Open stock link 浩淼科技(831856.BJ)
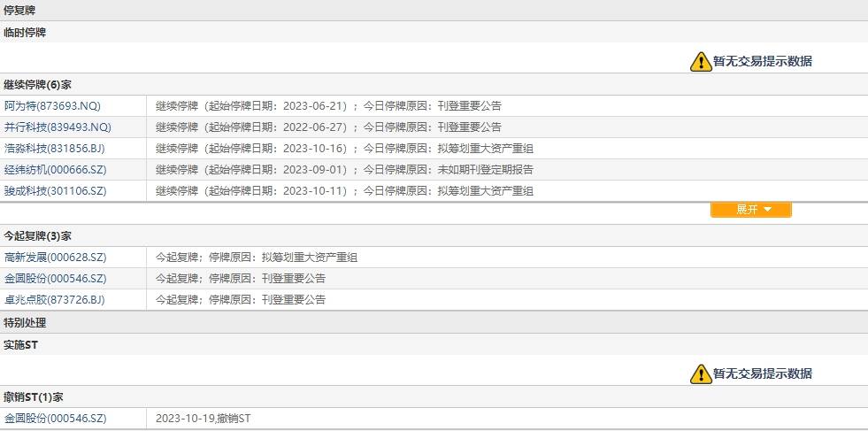 click(x=54, y=149)
